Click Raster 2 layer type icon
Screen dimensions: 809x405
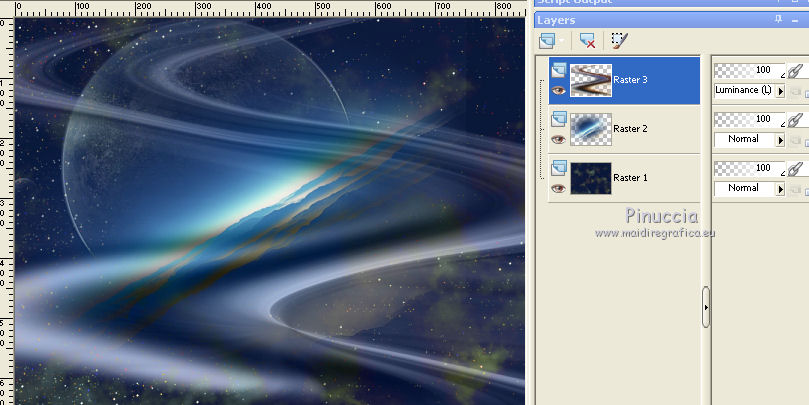coord(559,120)
